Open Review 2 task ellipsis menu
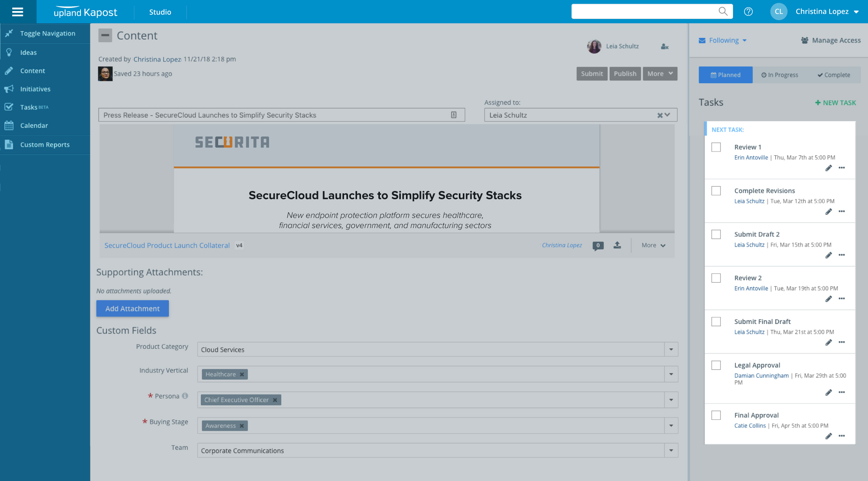Image resolution: width=868 pixels, height=481 pixels. (x=842, y=299)
